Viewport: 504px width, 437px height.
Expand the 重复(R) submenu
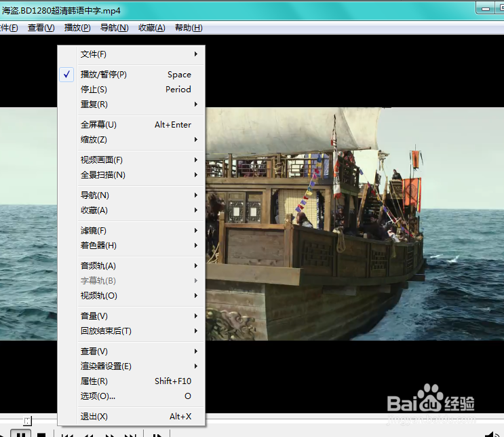(x=131, y=104)
